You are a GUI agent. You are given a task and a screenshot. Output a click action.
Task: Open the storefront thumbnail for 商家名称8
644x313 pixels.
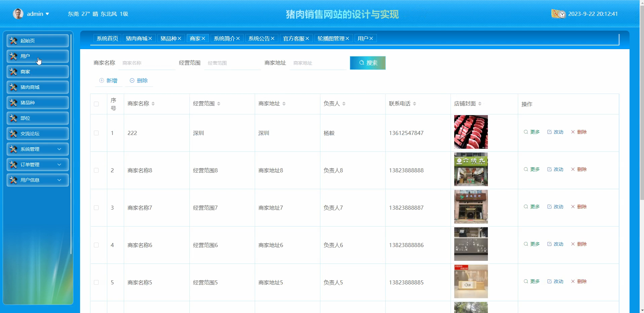click(471, 169)
